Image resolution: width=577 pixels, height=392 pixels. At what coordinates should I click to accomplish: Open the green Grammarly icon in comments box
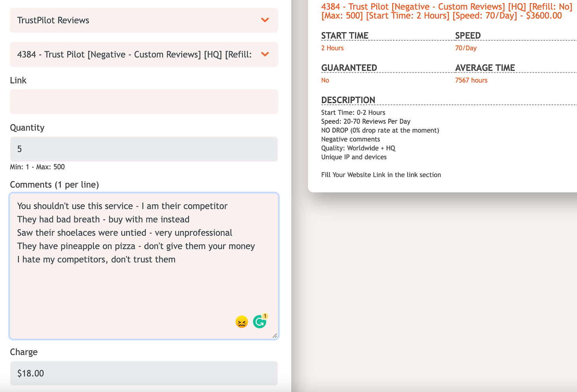tap(260, 321)
